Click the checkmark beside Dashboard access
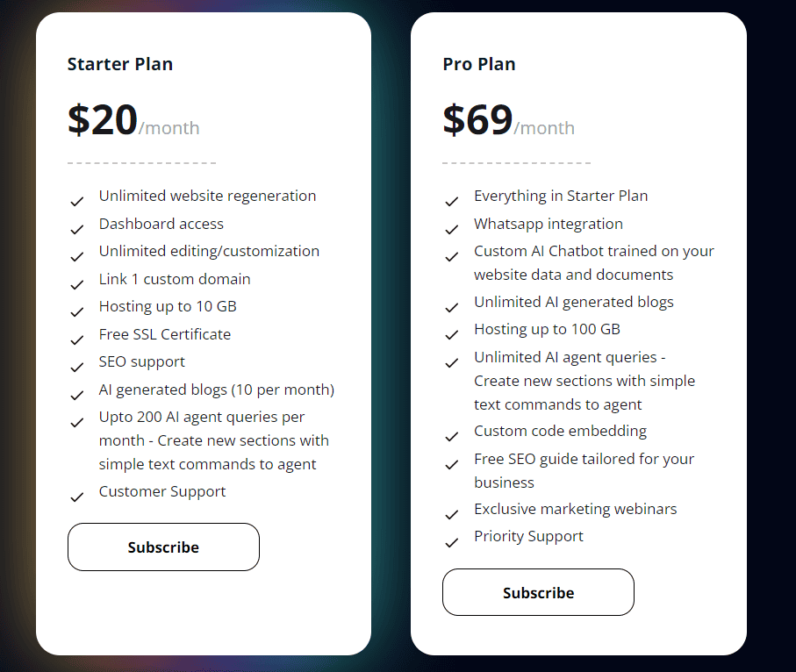The height and width of the screenshot is (672, 796). (x=77, y=228)
